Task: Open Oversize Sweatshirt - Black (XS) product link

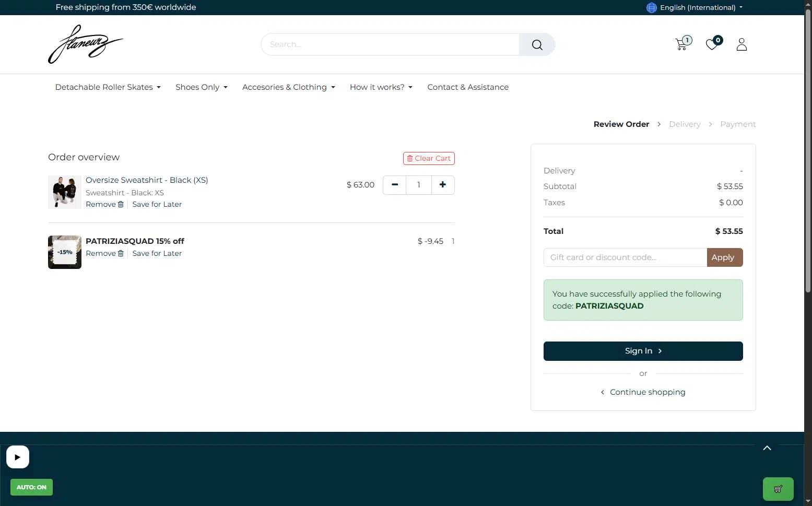Action: [147, 180]
